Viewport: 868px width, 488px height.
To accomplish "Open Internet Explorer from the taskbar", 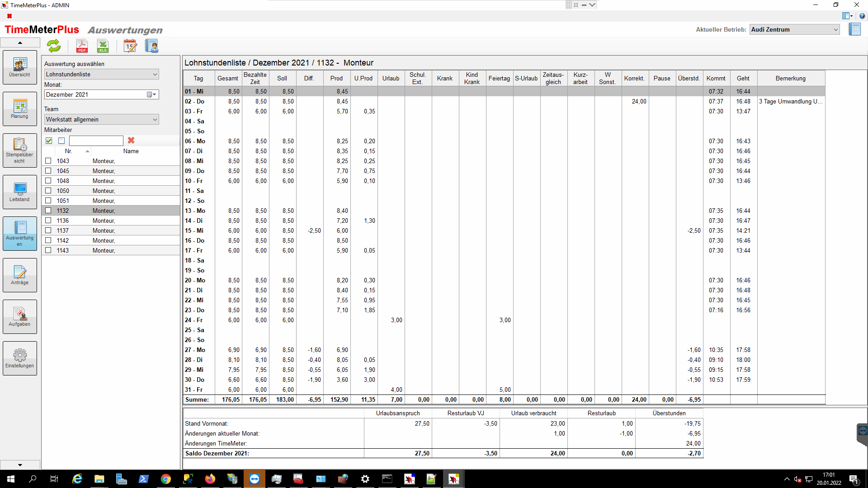I will point(77,479).
